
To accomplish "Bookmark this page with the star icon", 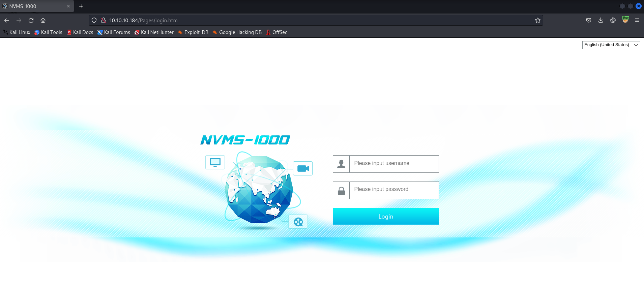I will click(x=537, y=21).
